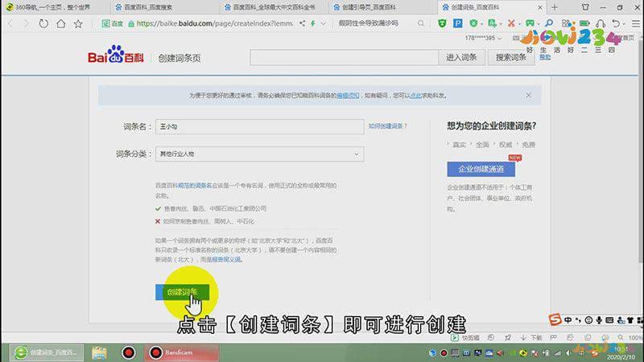Open Bandicam from the taskbar
The image size is (644, 362).
coord(182,352)
